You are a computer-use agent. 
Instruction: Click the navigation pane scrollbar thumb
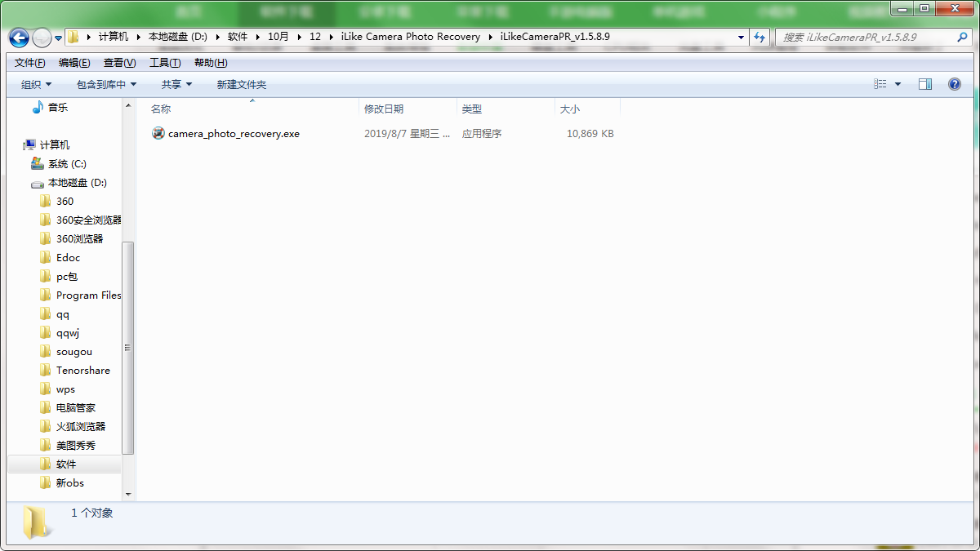point(128,348)
